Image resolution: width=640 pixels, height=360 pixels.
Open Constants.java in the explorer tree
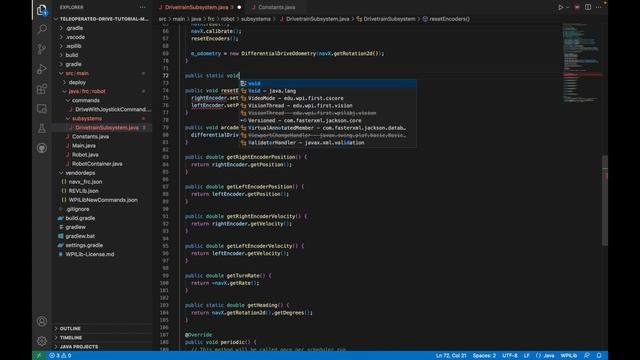[102, 137]
